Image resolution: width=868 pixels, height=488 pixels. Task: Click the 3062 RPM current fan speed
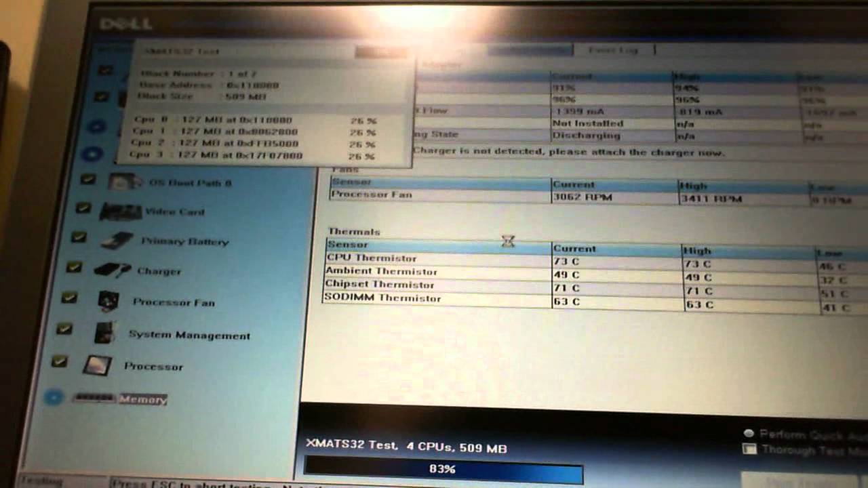(x=582, y=197)
